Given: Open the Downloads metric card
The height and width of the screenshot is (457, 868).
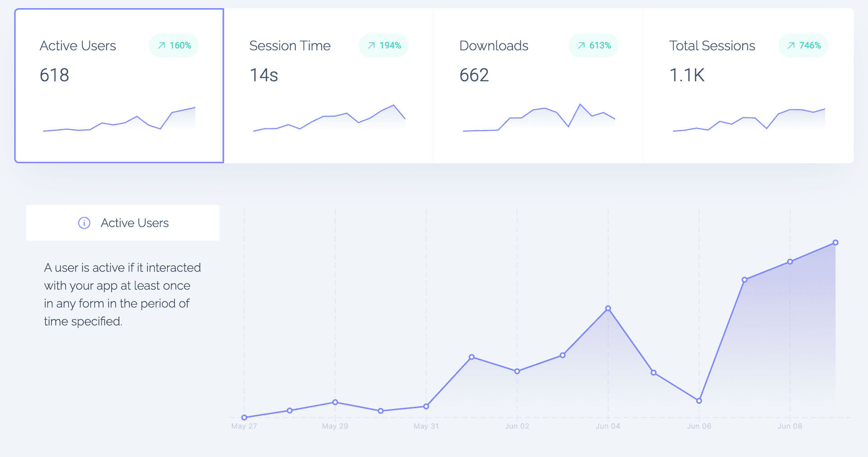Looking at the screenshot, I should 538,86.
